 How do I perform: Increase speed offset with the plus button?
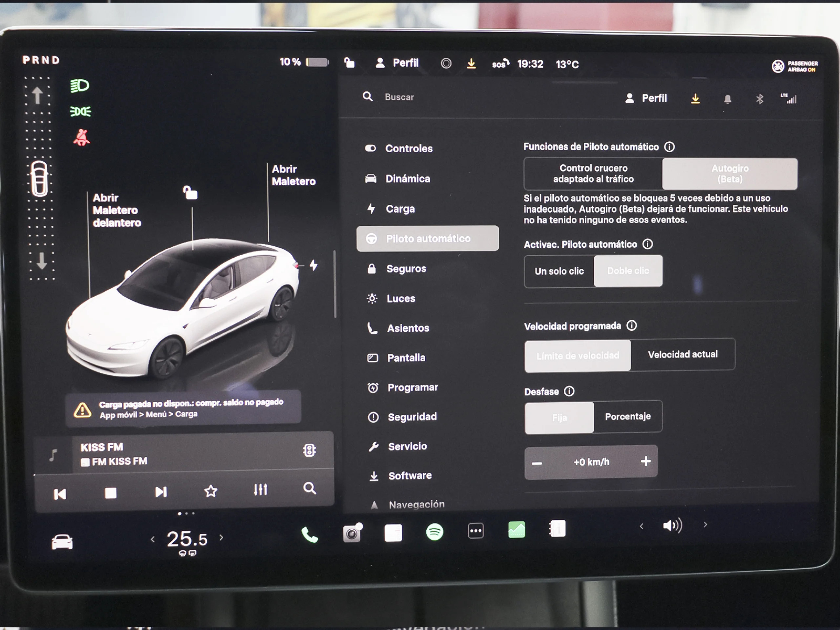(x=645, y=461)
